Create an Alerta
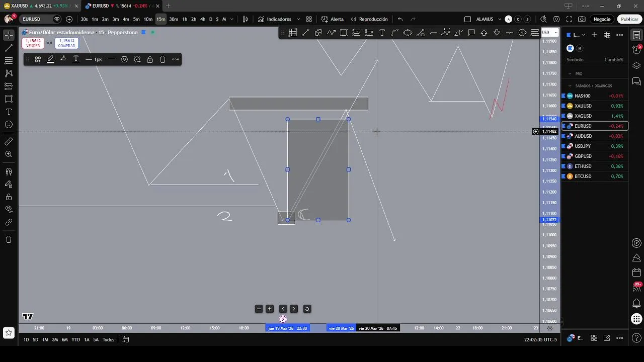This screenshot has height=362, width=644. click(333, 19)
